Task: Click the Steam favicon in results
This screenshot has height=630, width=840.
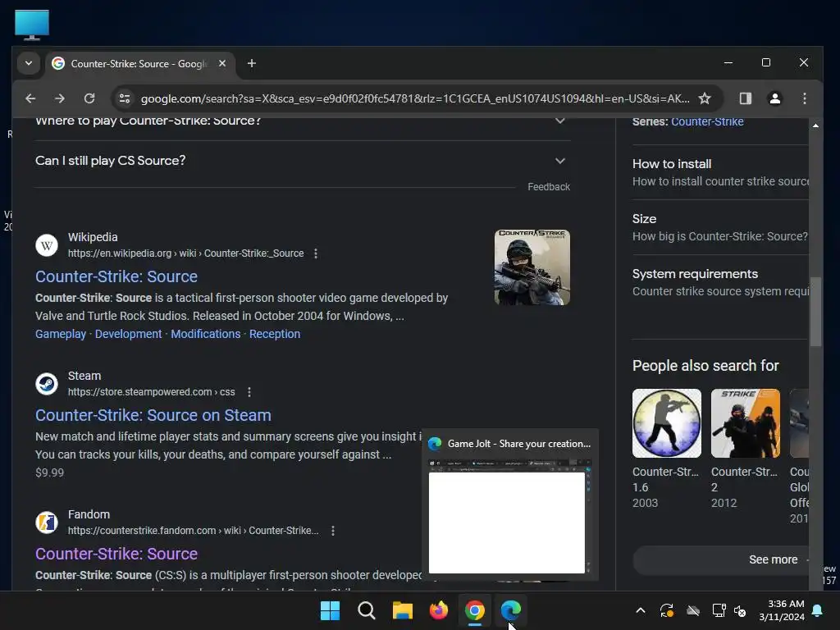Action: [x=47, y=384]
